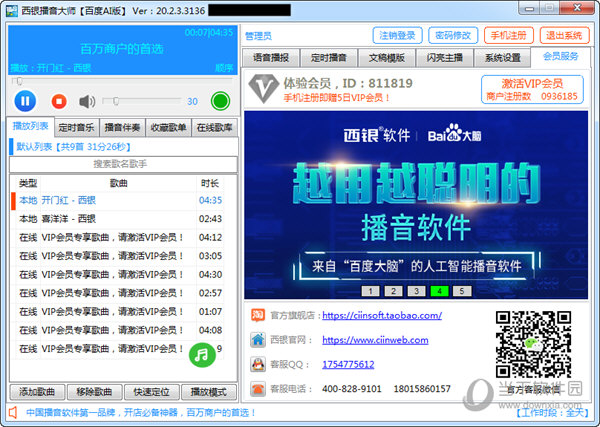This screenshot has height=427, width=600.
Task: Select song 喜洋洋 - 西银
Action: tap(118, 219)
